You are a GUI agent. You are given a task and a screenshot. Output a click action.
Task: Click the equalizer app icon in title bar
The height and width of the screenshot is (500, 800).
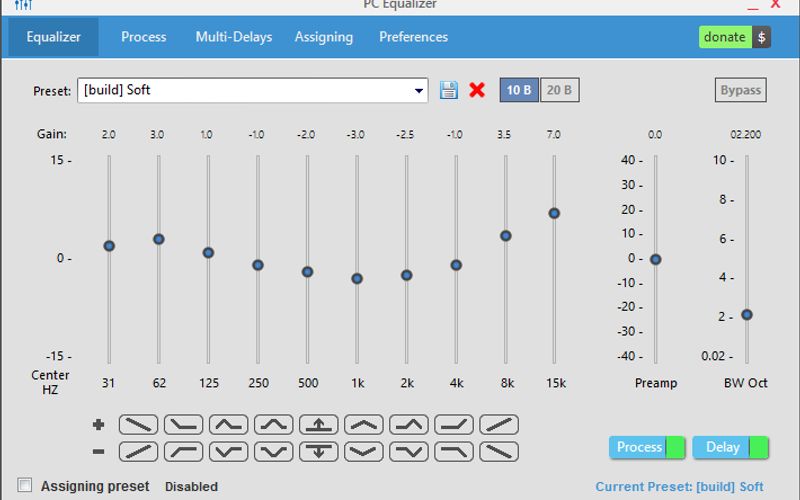coord(23,5)
